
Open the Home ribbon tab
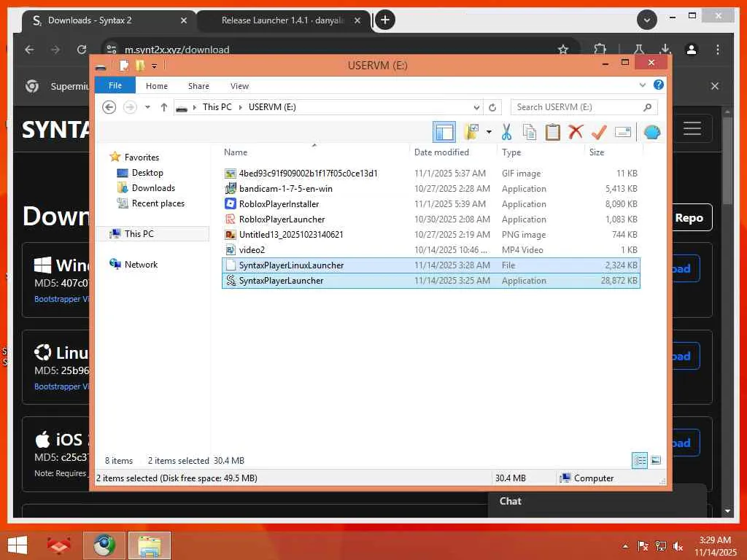click(157, 86)
